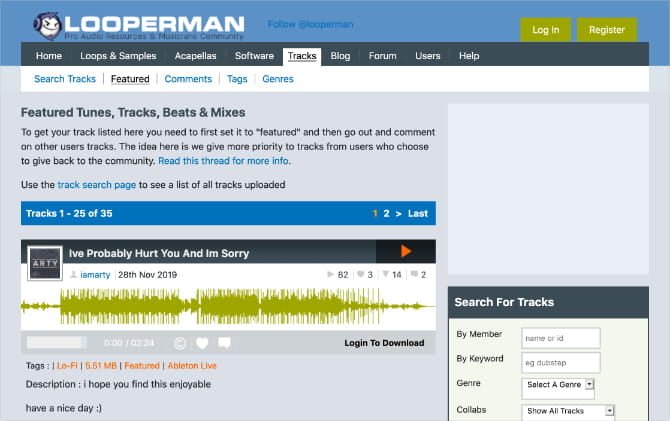
Task: Click the By Keyword input field
Action: (x=561, y=362)
